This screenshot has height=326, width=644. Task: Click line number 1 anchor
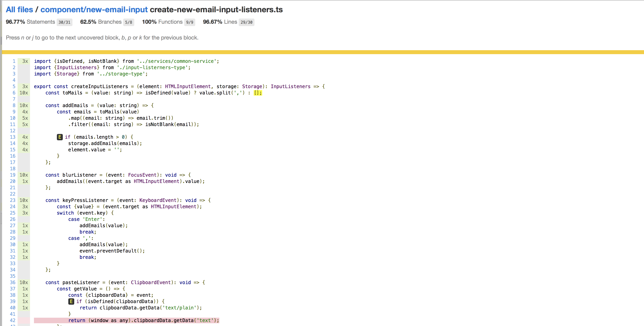pos(14,61)
